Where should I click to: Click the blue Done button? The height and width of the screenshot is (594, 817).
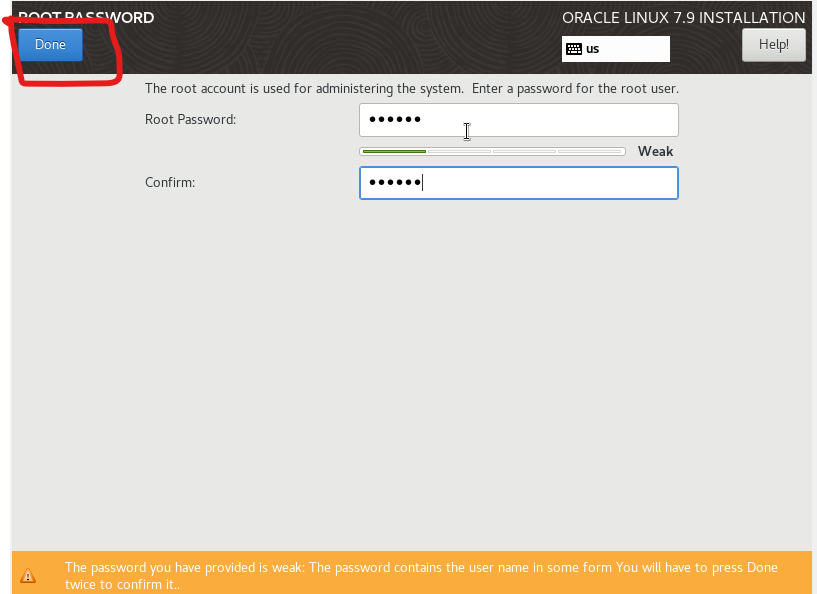coord(51,45)
